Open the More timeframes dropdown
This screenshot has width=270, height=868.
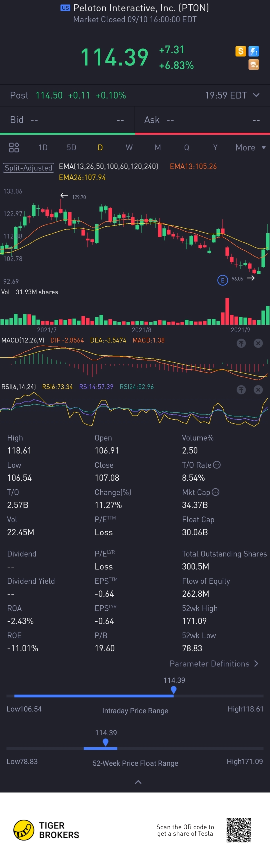[250, 147]
